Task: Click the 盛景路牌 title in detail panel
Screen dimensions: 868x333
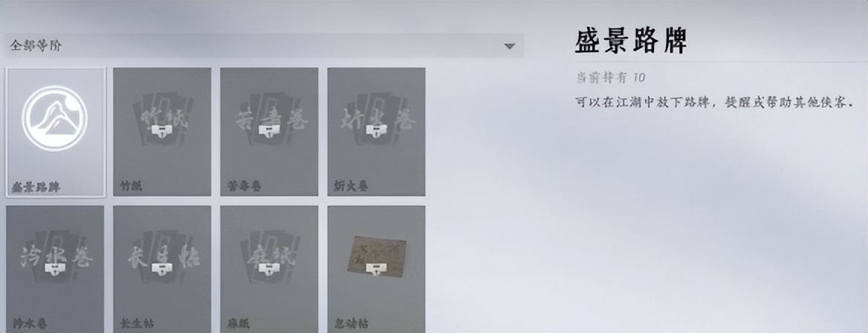Action: pyautogui.click(x=631, y=40)
